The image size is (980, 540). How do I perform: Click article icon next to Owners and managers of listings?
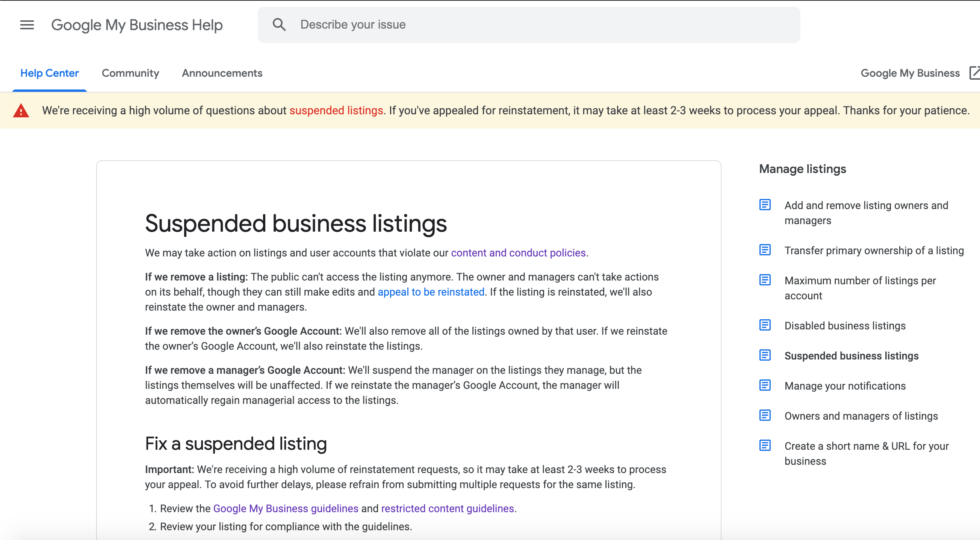point(765,416)
